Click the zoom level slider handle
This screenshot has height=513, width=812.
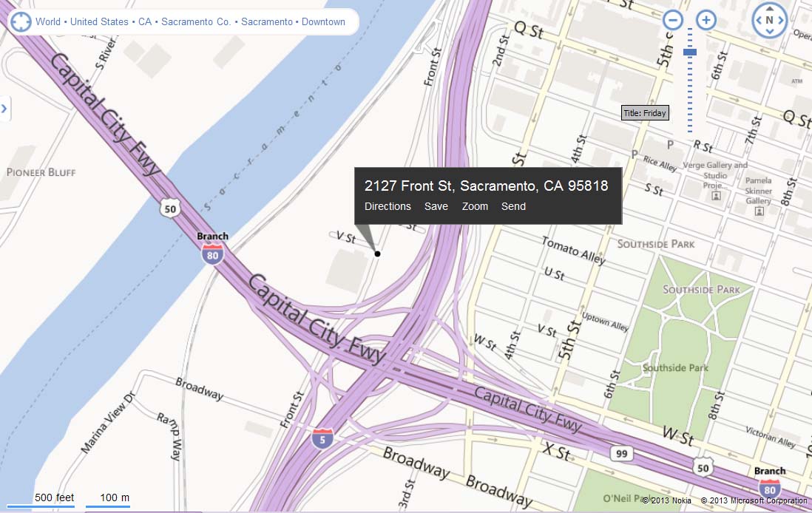coord(690,52)
